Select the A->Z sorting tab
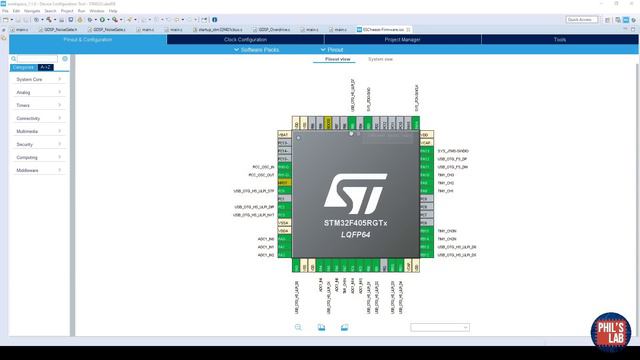 (x=46, y=67)
